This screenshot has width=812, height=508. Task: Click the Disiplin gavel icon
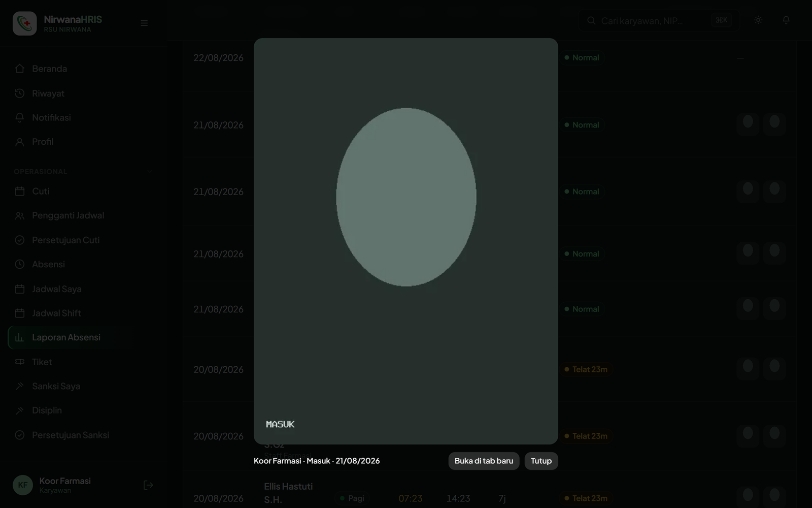click(20, 410)
